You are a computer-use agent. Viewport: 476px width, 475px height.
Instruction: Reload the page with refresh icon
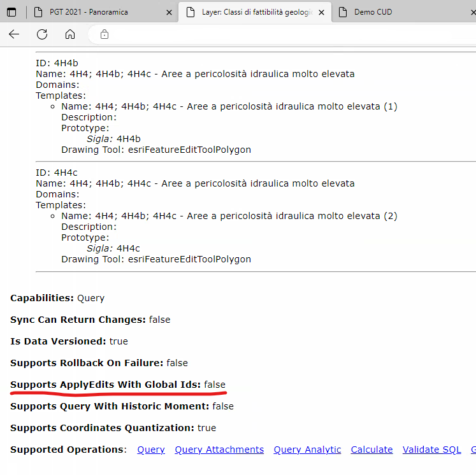coord(42,34)
